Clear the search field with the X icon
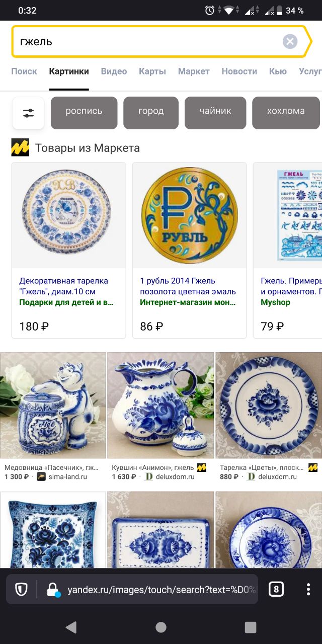The image size is (322, 644). pyautogui.click(x=290, y=41)
